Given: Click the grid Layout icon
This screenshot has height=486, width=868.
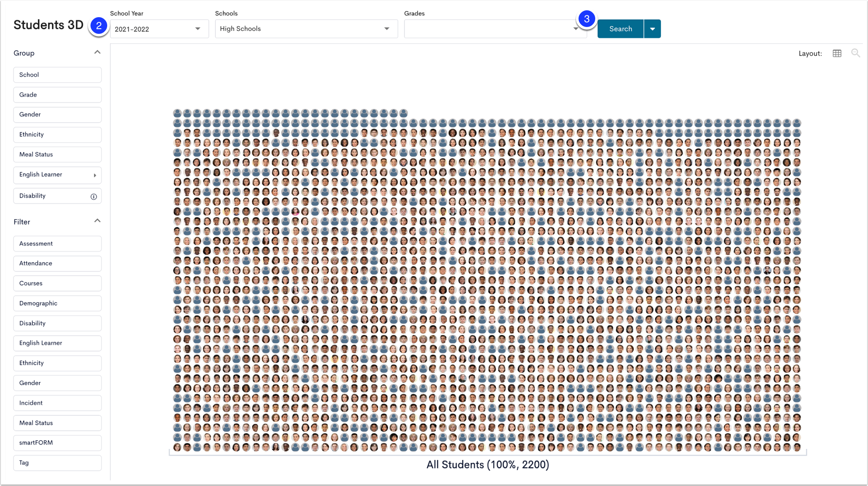Looking at the screenshot, I should (x=837, y=53).
